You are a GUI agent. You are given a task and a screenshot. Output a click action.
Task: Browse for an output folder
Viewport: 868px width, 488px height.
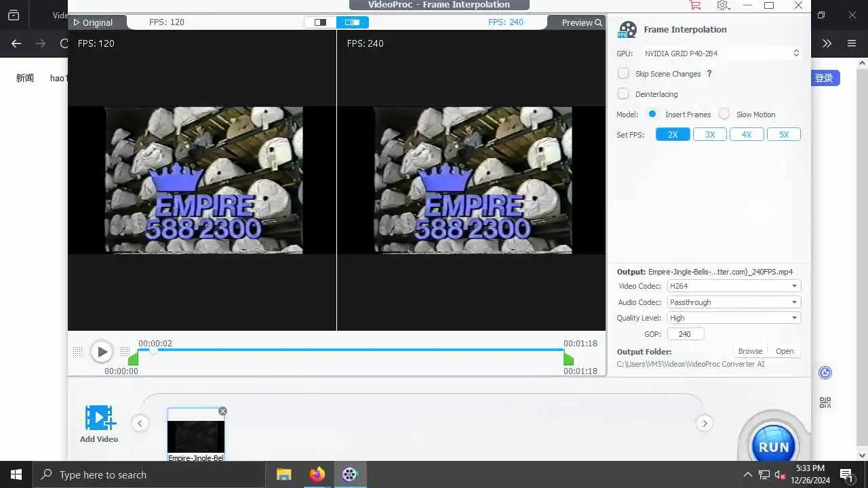(x=750, y=351)
